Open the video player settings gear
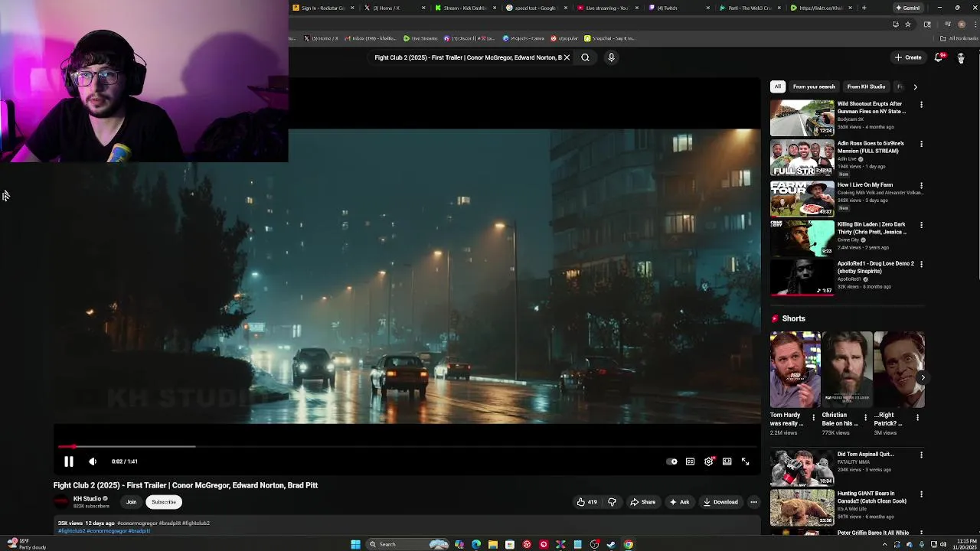980x551 pixels. [708, 461]
